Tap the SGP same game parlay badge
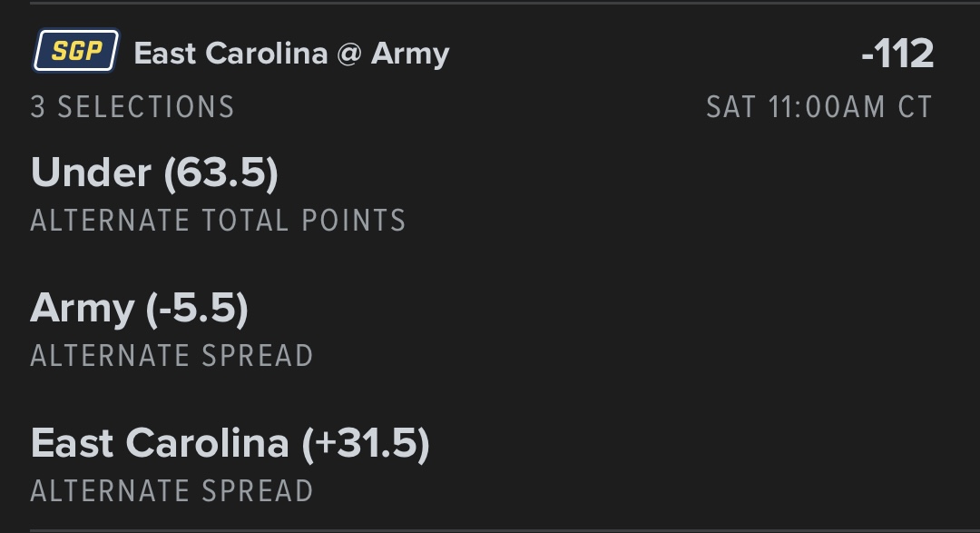Viewport: 980px width, 533px height. pyautogui.click(x=76, y=52)
